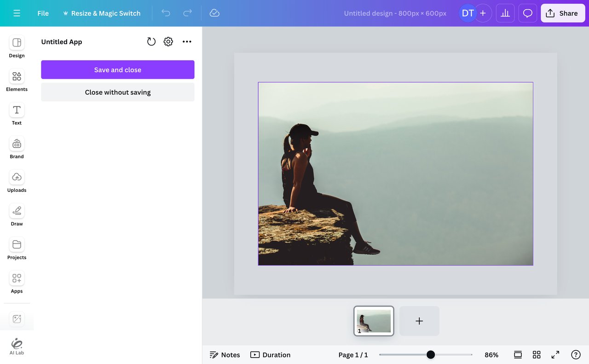Click the Redo arrow icon

point(187,13)
